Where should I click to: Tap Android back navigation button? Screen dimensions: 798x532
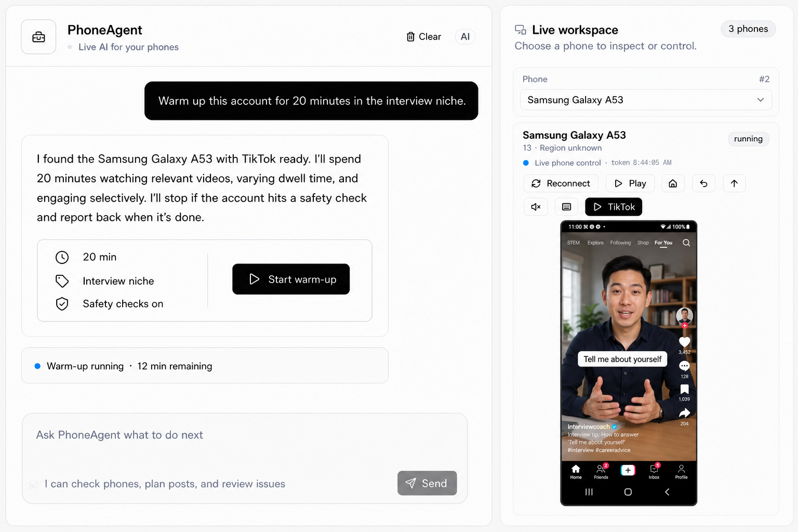tap(667, 492)
